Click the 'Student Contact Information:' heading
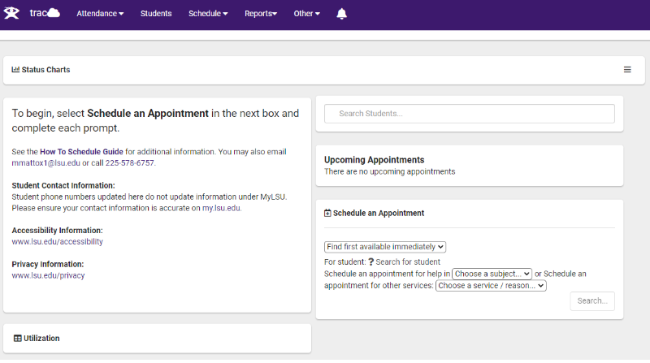This screenshot has height=363, width=650. click(x=63, y=185)
